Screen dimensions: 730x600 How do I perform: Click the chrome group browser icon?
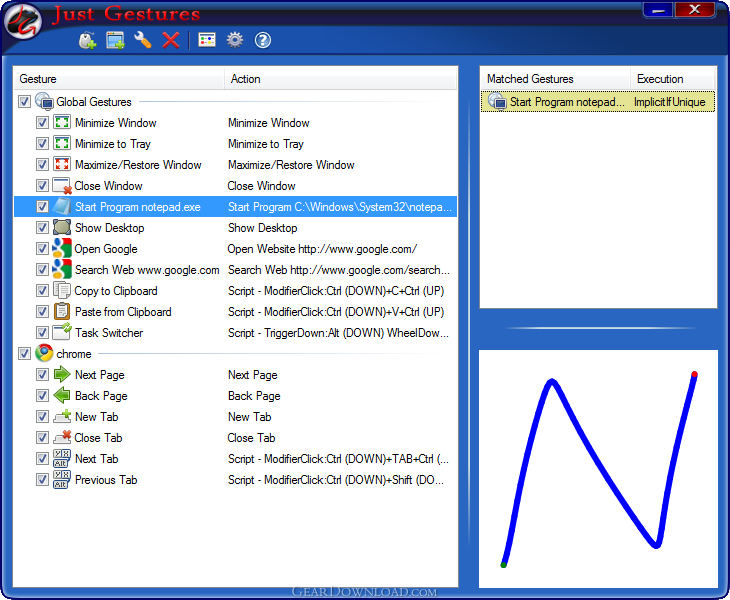coord(44,353)
